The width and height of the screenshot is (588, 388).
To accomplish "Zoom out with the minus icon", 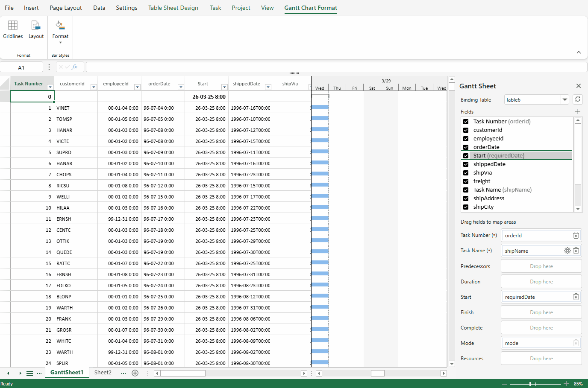I will [x=505, y=384].
